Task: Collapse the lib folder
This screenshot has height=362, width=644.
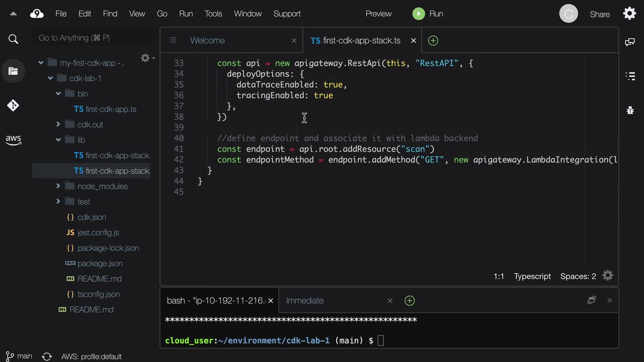Action: coord(58,140)
